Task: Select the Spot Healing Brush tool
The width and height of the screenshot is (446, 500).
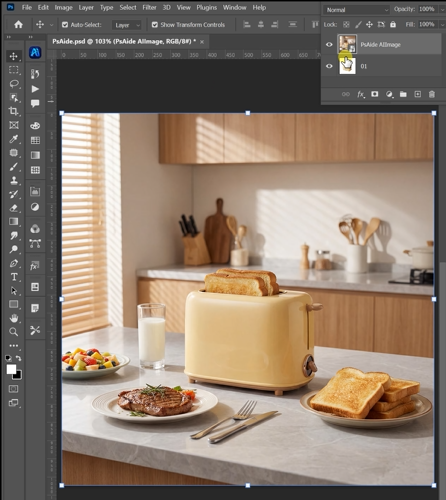Action: point(14,153)
